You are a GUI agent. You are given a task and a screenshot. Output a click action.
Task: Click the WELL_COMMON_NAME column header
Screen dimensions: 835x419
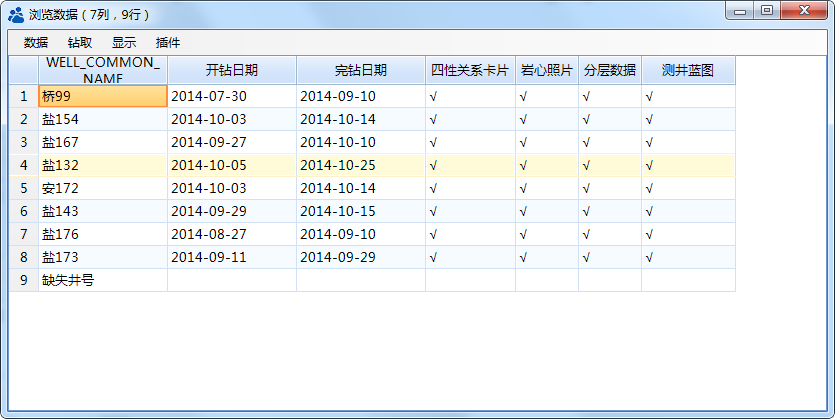point(103,70)
